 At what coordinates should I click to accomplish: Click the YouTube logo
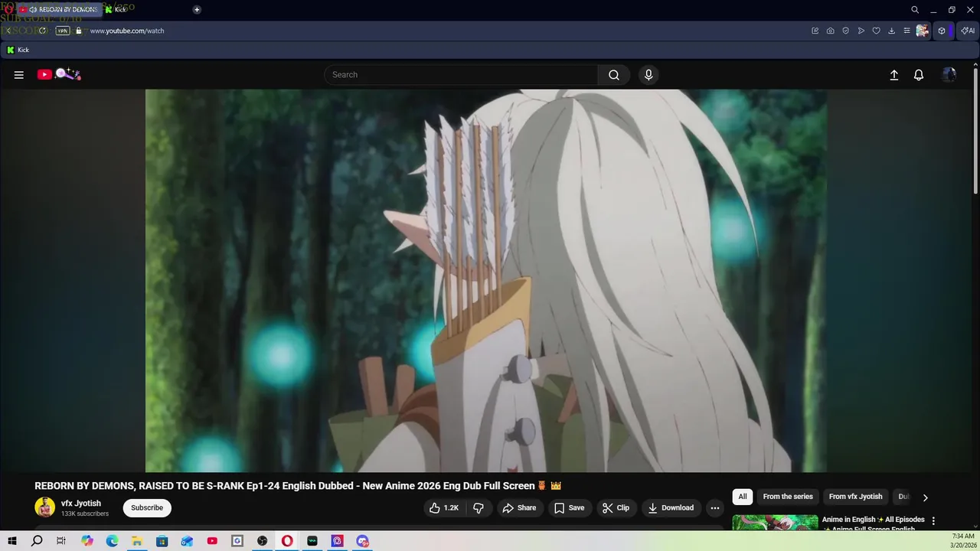click(59, 74)
